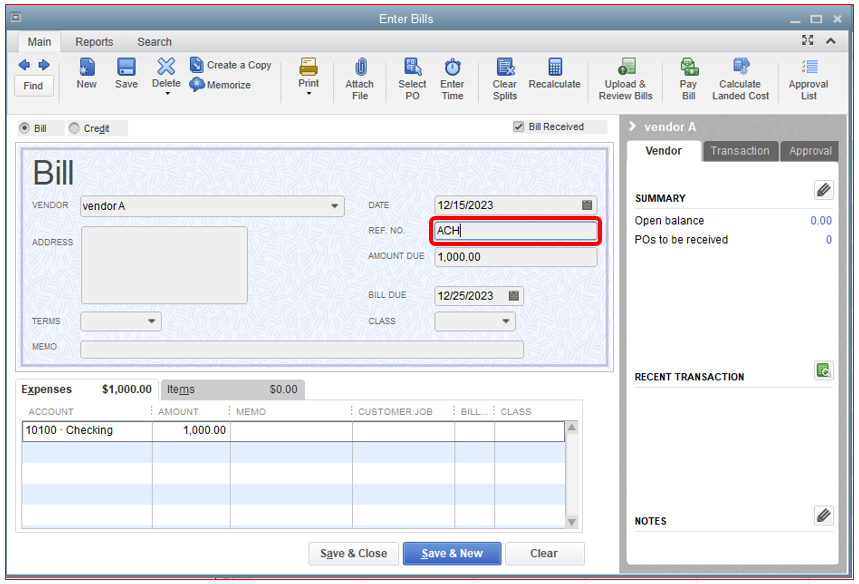The width and height of the screenshot is (859, 584).
Task: Open the Approval List
Action: click(x=808, y=68)
